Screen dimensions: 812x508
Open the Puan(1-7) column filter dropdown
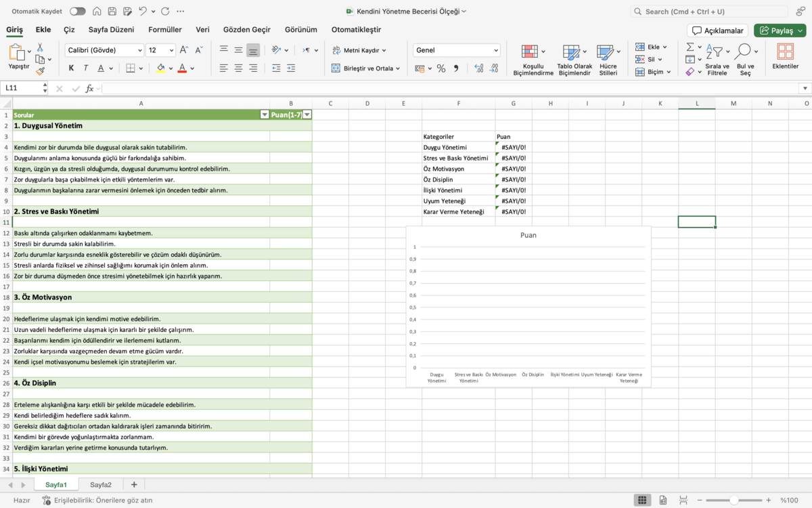coord(307,114)
